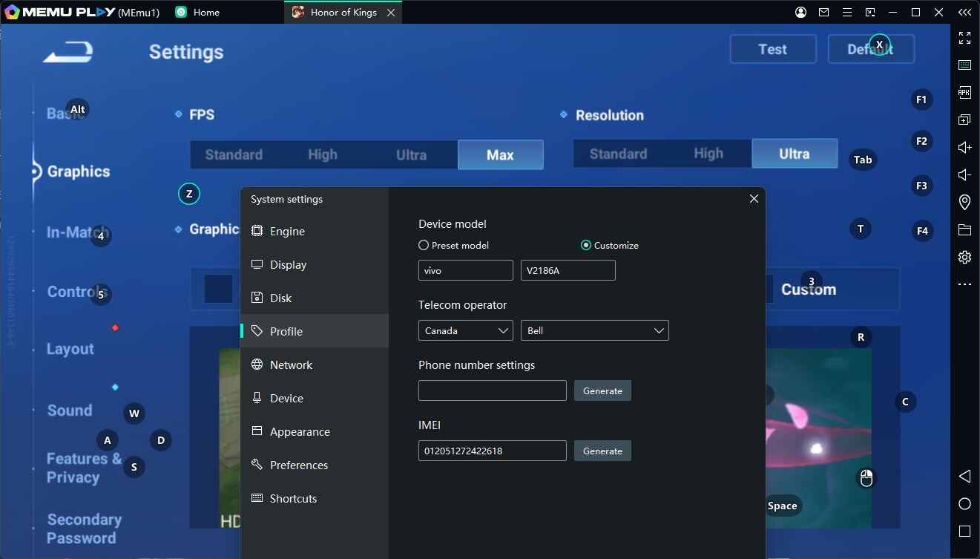Tap the Android recent apps square button
Screen dimensions: 980x559
click(964, 532)
